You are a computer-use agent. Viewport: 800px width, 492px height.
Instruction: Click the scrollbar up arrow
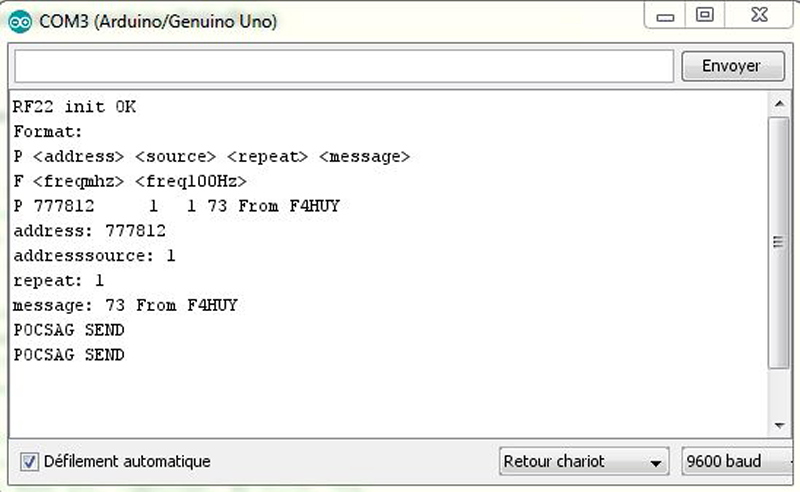pos(779,104)
